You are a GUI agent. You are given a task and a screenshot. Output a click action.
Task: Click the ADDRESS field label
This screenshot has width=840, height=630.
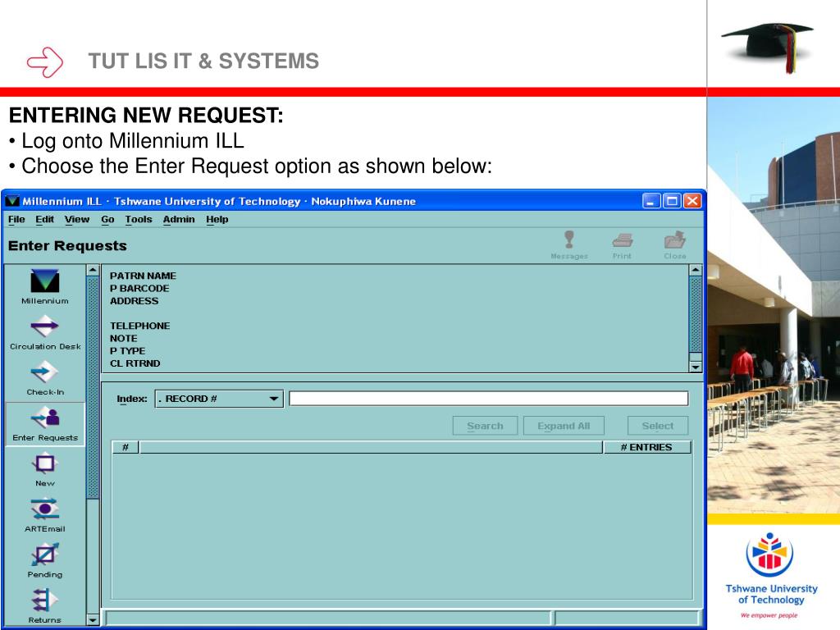pyautogui.click(x=134, y=301)
